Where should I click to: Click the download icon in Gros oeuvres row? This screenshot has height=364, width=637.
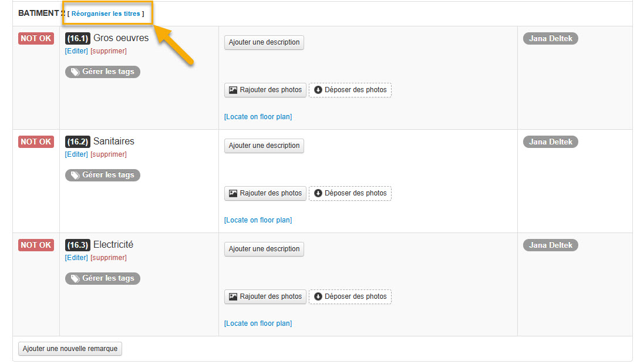point(318,90)
